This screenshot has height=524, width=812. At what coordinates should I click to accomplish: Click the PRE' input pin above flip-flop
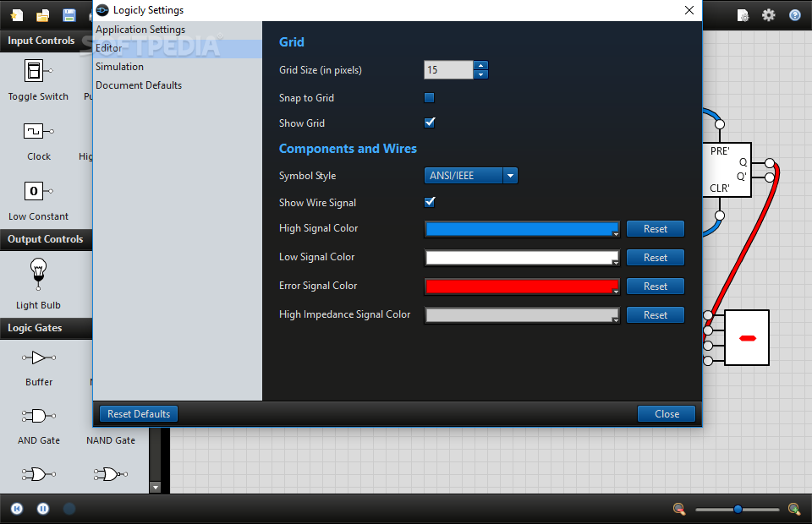pos(720,124)
